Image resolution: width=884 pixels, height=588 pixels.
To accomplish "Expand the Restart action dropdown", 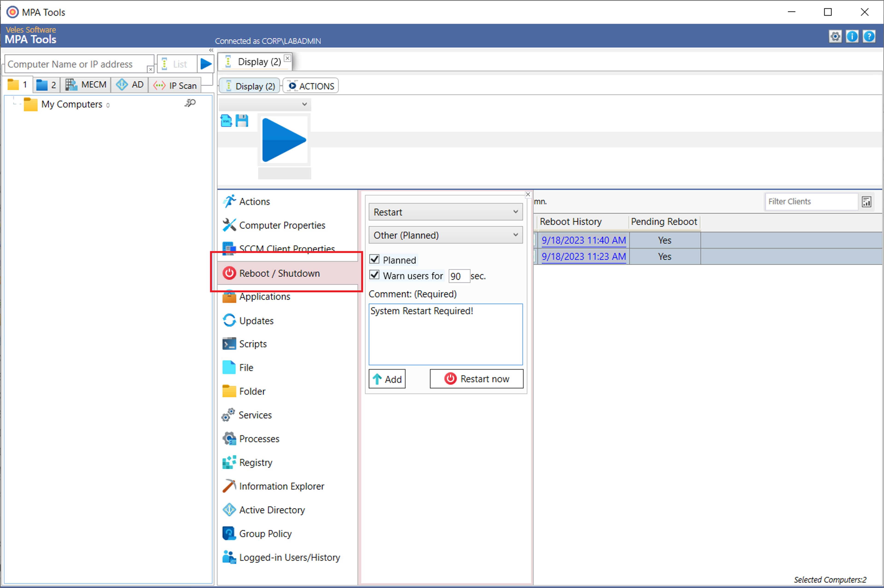I will coord(445,212).
